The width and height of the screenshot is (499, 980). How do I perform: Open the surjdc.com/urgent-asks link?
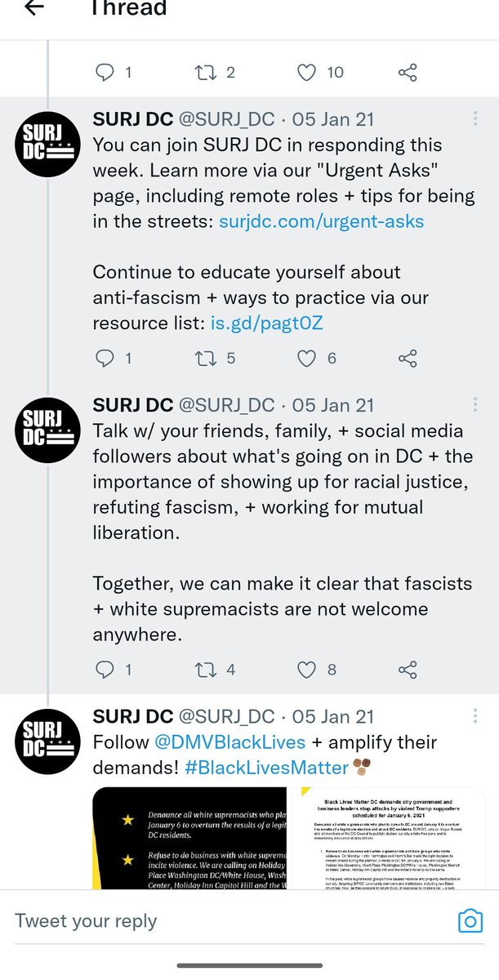point(322,220)
